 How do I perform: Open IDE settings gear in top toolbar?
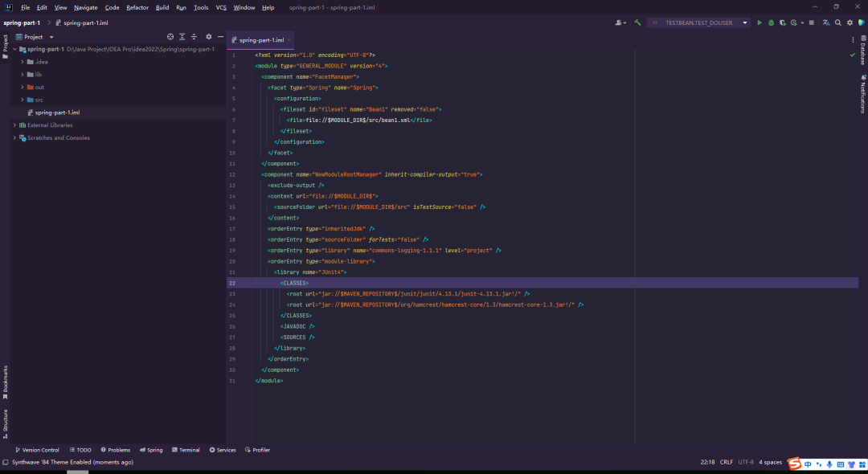pos(850,22)
